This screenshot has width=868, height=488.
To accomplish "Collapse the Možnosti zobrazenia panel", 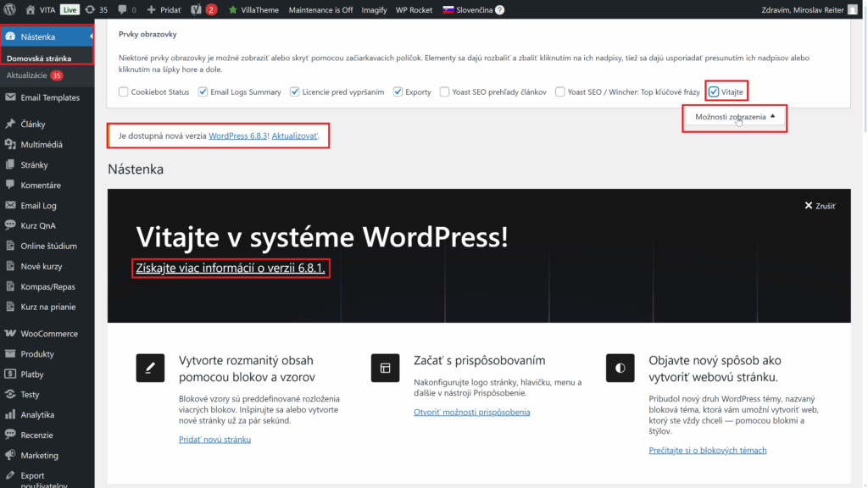I will pyautogui.click(x=734, y=118).
